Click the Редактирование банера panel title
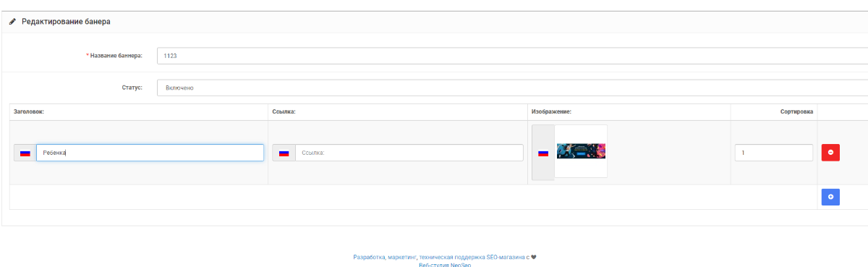 tap(66, 22)
